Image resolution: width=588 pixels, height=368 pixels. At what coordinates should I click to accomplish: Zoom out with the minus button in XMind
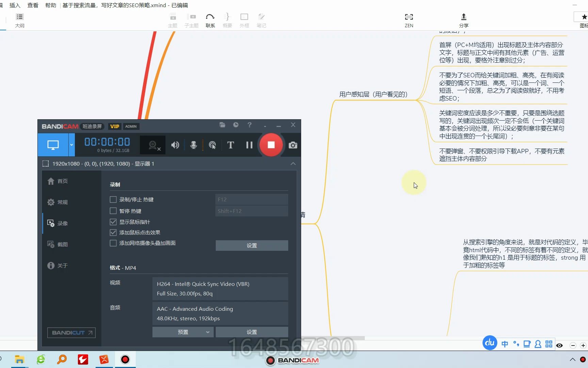point(573,346)
